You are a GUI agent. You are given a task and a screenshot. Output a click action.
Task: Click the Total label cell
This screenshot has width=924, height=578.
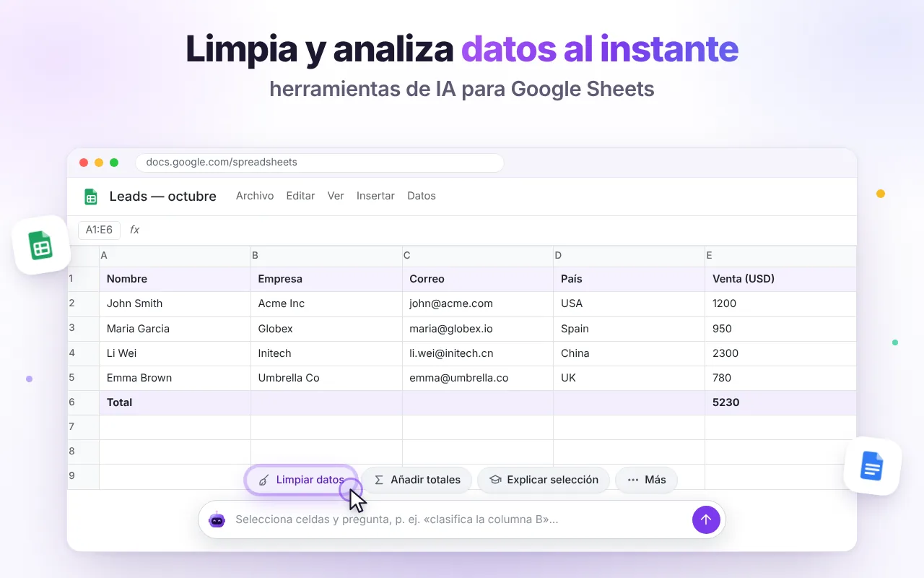pos(175,402)
